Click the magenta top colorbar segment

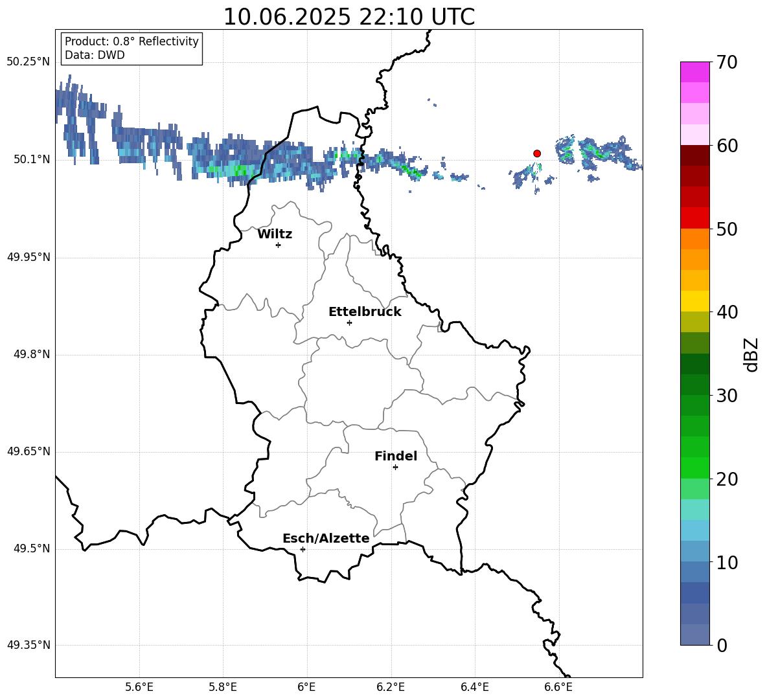tap(694, 73)
